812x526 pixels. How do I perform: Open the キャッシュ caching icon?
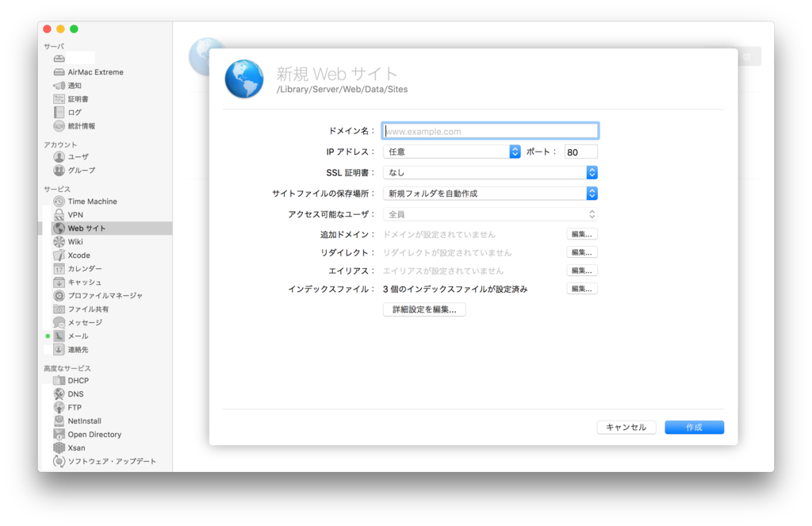pyautogui.click(x=59, y=282)
